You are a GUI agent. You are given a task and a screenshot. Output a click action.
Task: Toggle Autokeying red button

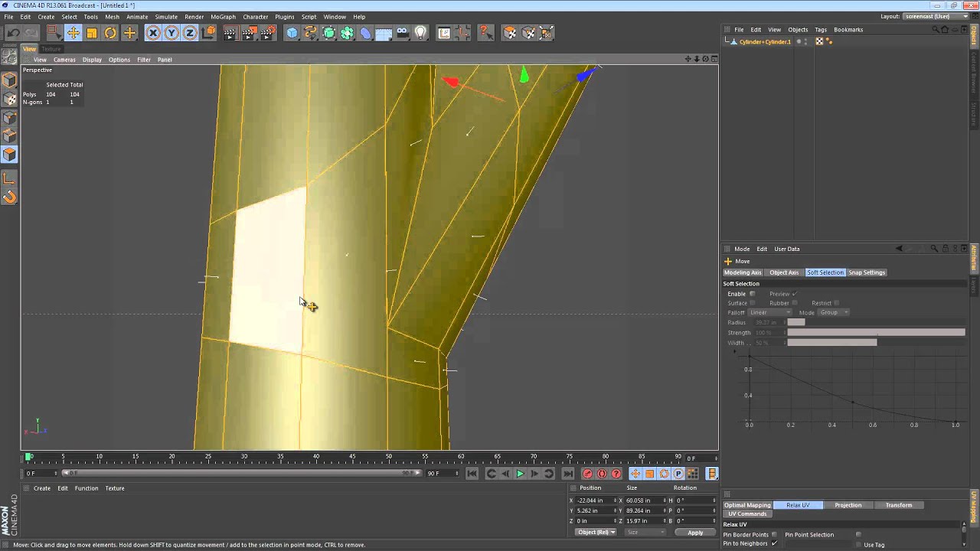(602, 474)
